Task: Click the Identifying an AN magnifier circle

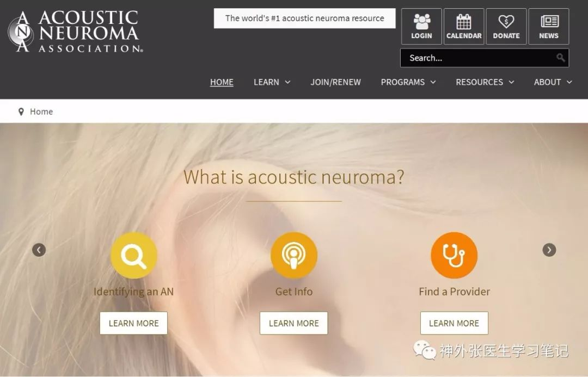Action: 134,255
